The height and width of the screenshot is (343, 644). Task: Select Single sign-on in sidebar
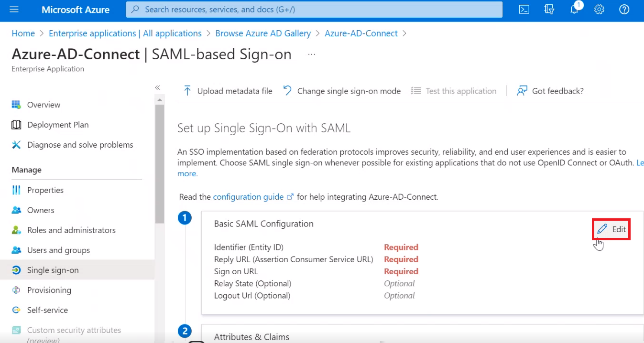[x=53, y=270]
